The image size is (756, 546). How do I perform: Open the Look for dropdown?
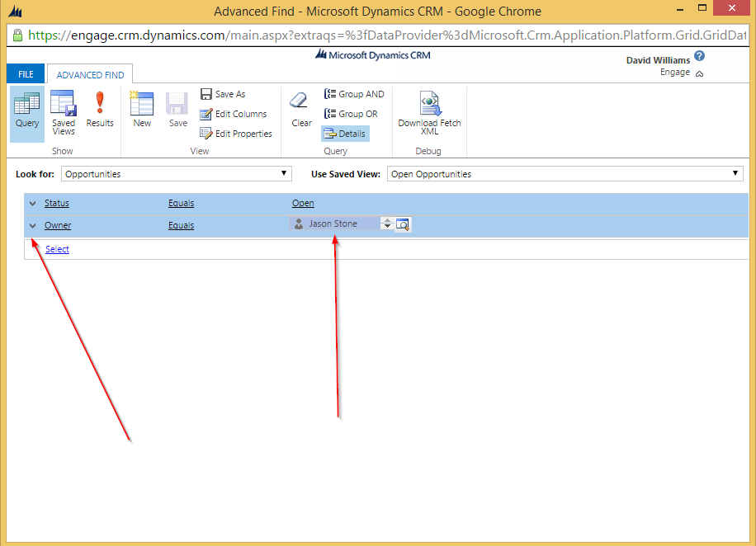tap(177, 174)
